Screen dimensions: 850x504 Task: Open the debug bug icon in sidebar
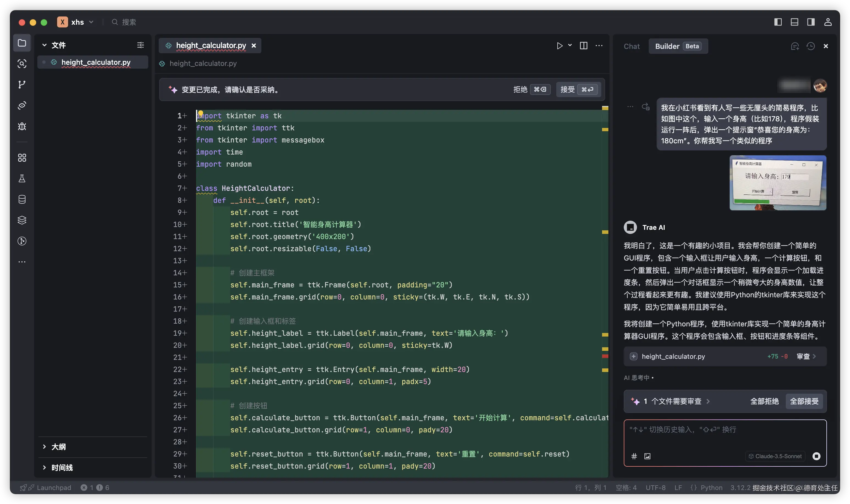(22, 126)
